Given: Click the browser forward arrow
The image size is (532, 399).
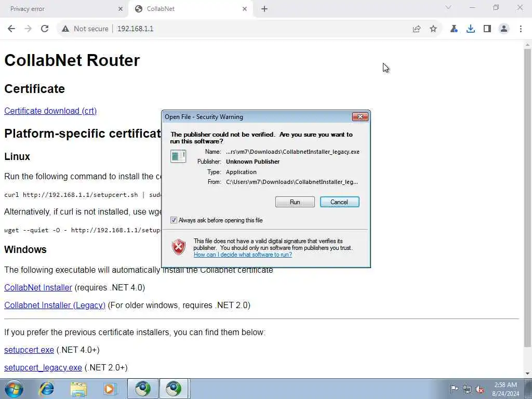Looking at the screenshot, I should tap(28, 29).
